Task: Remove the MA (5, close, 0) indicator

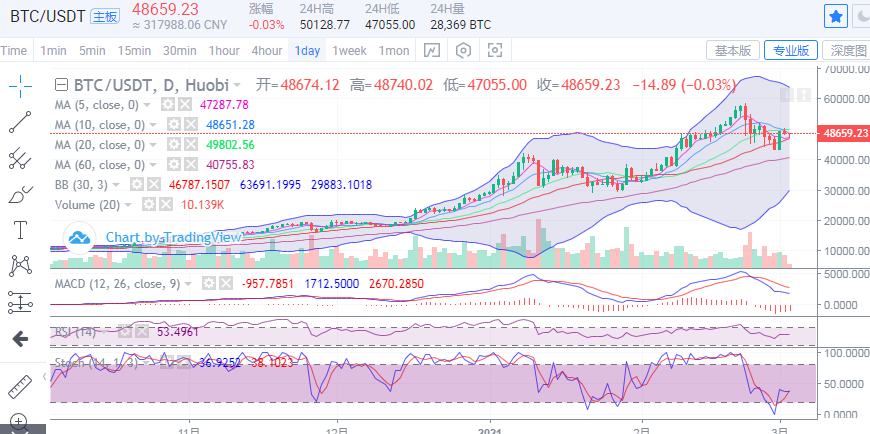Action: point(185,104)
